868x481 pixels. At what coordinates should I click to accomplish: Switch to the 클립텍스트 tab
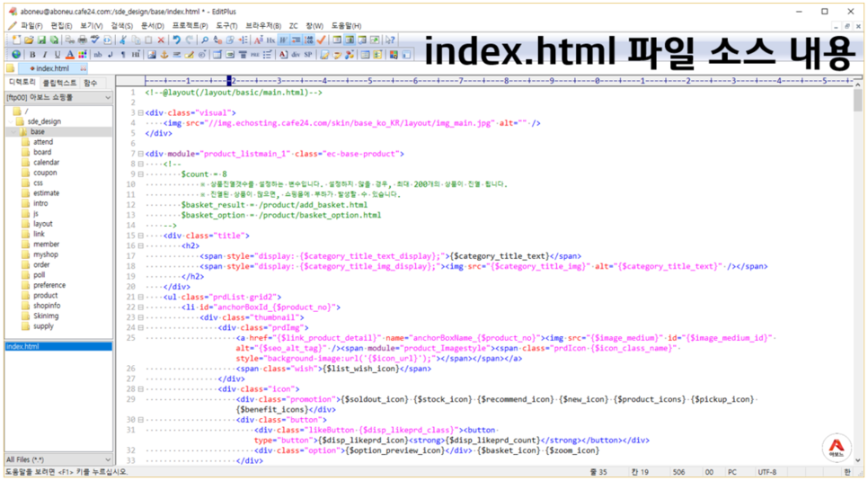point(59,83)
